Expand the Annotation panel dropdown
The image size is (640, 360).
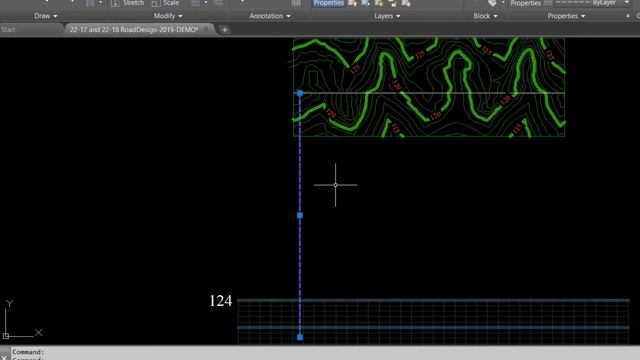tap(270, 16)
